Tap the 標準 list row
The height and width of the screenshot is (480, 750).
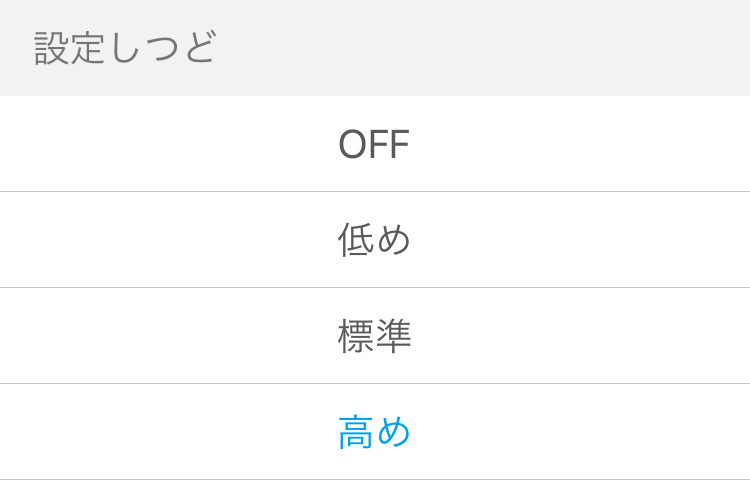pos(374,336)
